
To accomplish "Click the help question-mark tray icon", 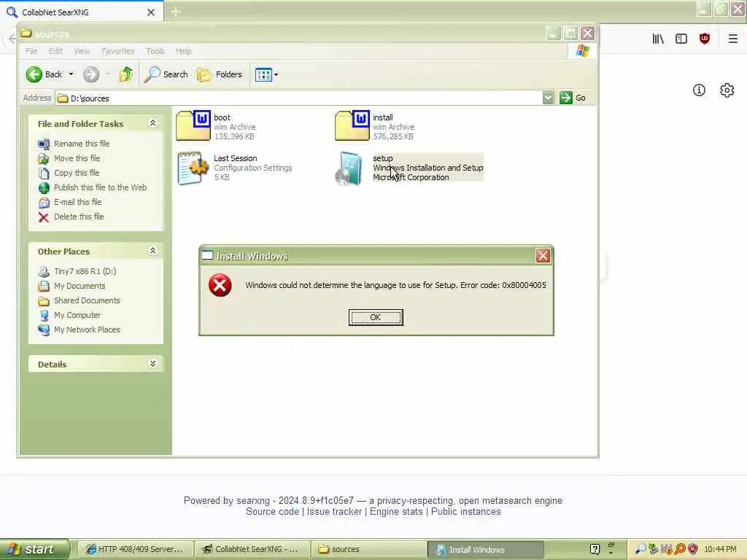I will 595,549.
